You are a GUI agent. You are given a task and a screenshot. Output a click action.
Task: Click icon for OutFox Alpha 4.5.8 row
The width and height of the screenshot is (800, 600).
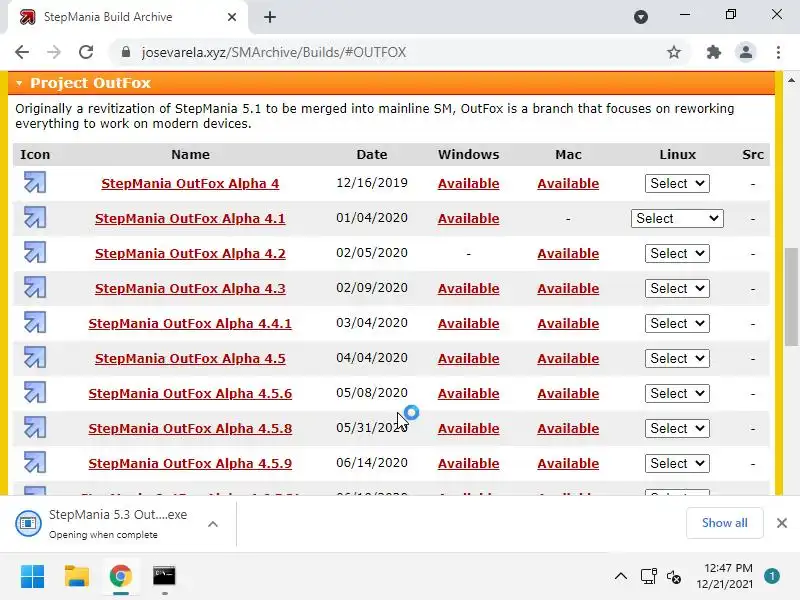pos(35,427)
